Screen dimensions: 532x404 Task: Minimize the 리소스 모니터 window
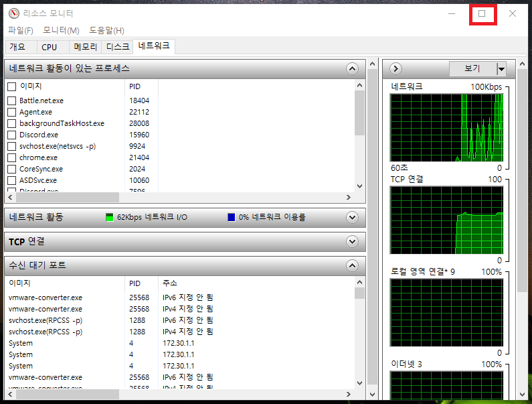click(452, 13)
